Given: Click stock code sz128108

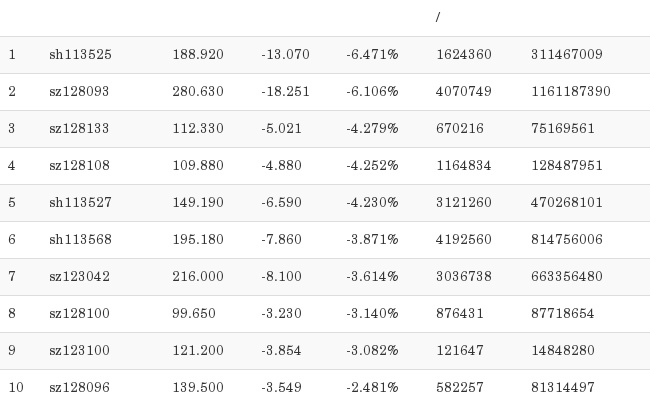Looking at the screenshot, I should pos(79,166).
